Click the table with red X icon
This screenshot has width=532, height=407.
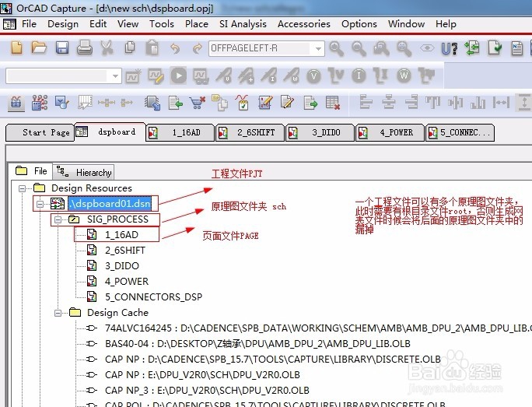(333, 103)
